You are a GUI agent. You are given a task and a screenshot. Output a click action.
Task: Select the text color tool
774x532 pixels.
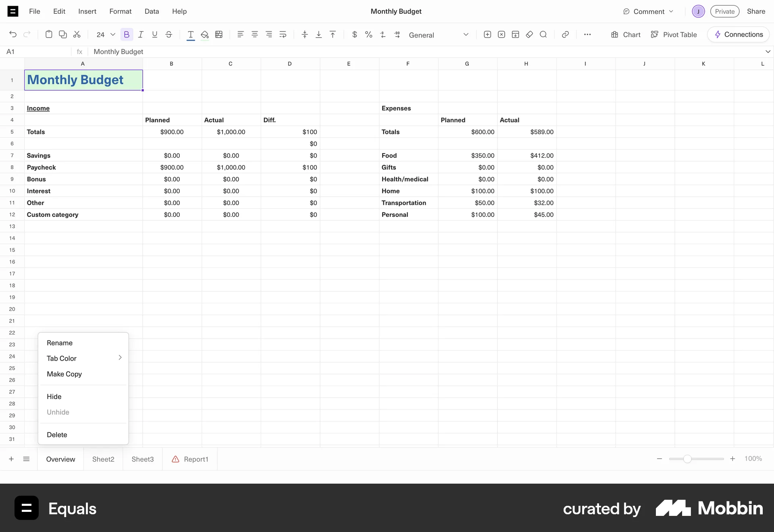pos(191,35)
